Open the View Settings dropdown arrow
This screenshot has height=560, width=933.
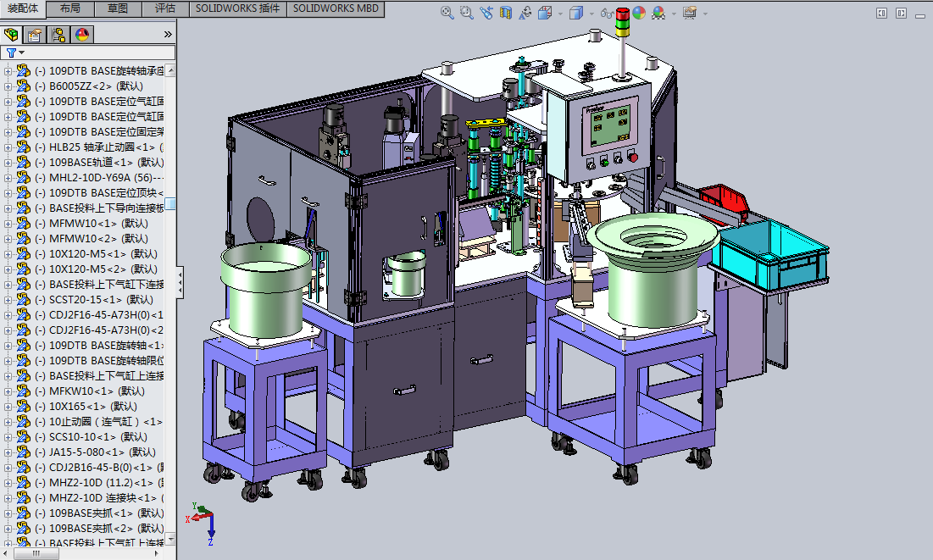tap(705, 13)
